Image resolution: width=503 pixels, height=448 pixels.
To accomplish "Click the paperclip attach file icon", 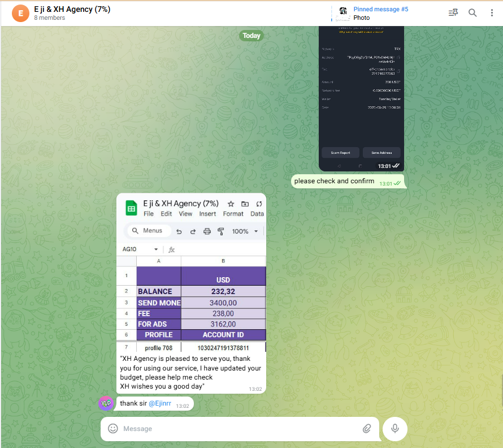I will tap(367, 429).
